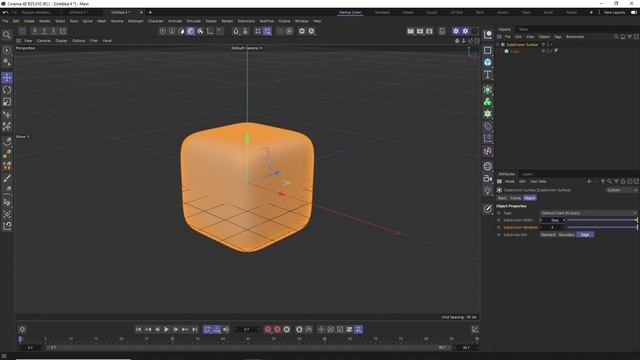Viewport: 640px width, 360px height.
Task: Click the globe Floor/Sky environment icon
Action: click(488, 166)
